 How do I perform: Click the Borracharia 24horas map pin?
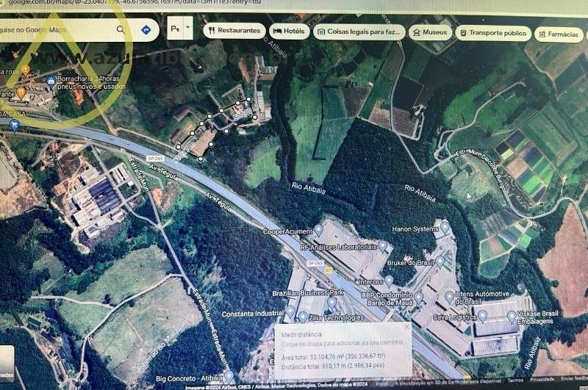click(51, 80)
